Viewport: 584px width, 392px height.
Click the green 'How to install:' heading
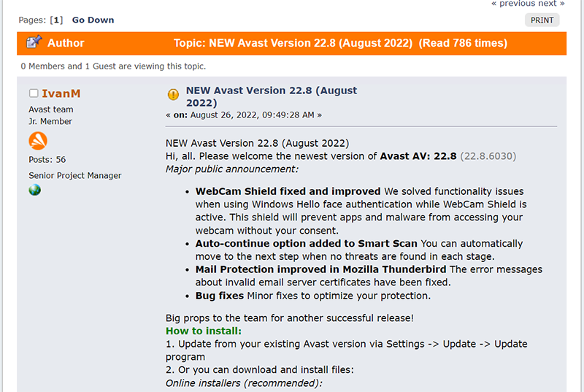[x=204, y=331]
